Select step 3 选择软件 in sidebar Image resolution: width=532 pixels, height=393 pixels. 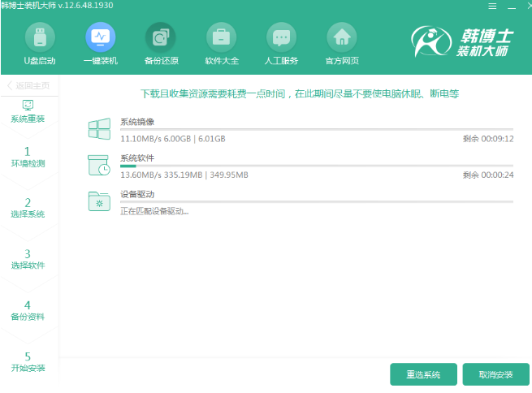28,259
